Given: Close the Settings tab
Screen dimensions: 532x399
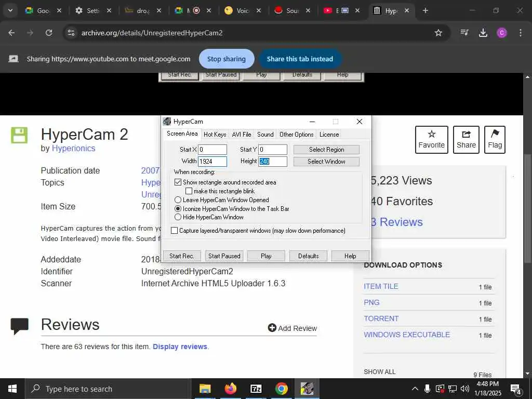Looking at the screenshot, I should pyautogui.click(x=109, y=10).
